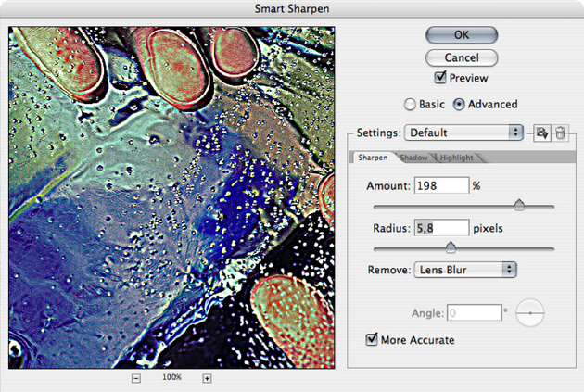
Task: Switch to the Highlight tab
Action: tap(456, 158)
